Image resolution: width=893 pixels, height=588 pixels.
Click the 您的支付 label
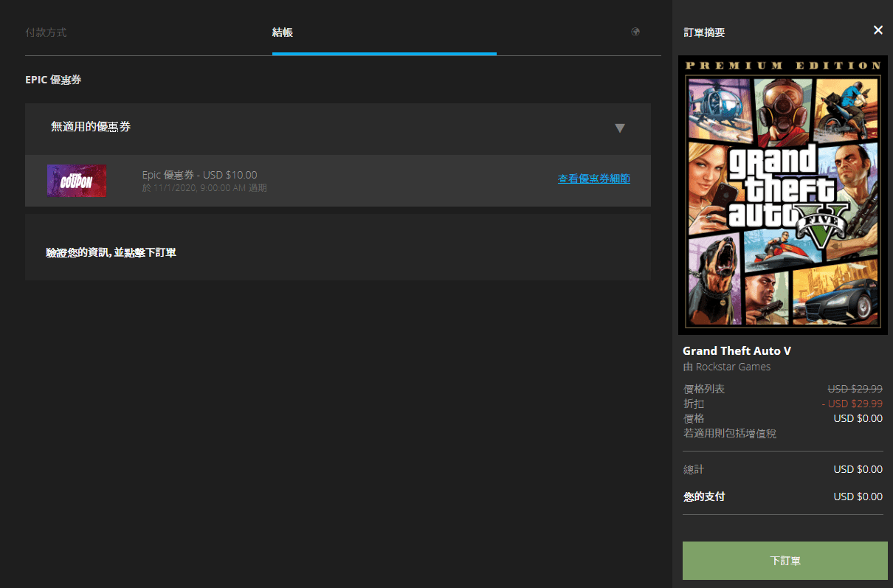click(704, 497)
